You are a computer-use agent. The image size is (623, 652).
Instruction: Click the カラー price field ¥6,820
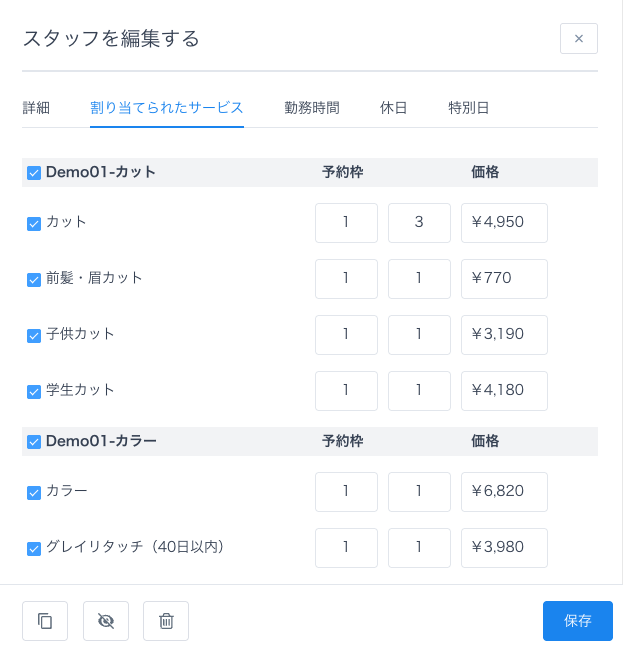pyautogui.click(x=504, y=492)
